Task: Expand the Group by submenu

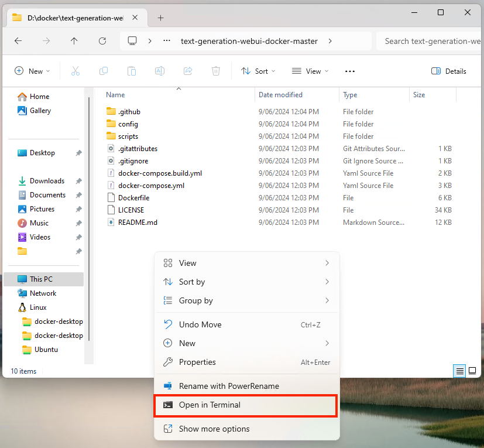Action: coord(246,300)
